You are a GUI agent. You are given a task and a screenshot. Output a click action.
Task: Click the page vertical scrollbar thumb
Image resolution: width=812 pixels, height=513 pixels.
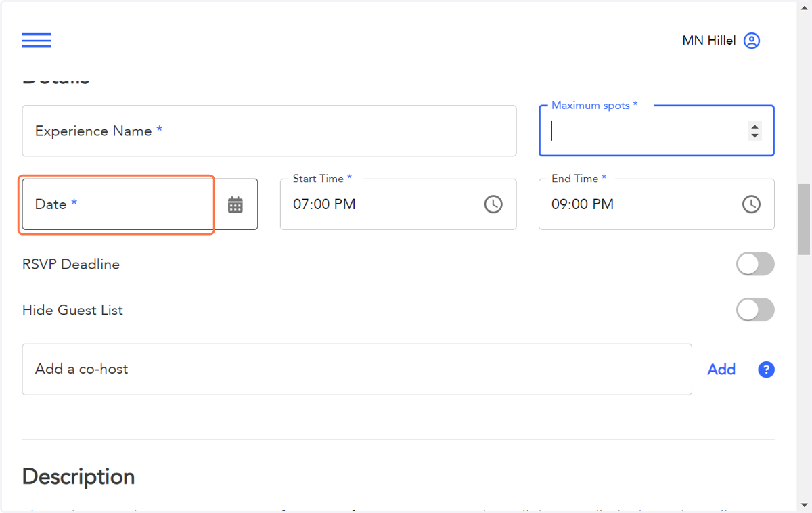coord(804,219)
